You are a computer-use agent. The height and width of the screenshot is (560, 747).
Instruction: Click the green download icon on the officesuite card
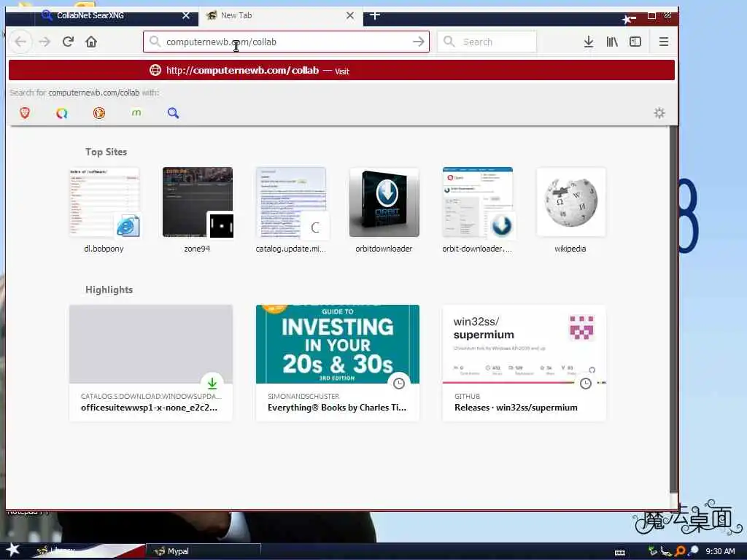coord(212,383)
